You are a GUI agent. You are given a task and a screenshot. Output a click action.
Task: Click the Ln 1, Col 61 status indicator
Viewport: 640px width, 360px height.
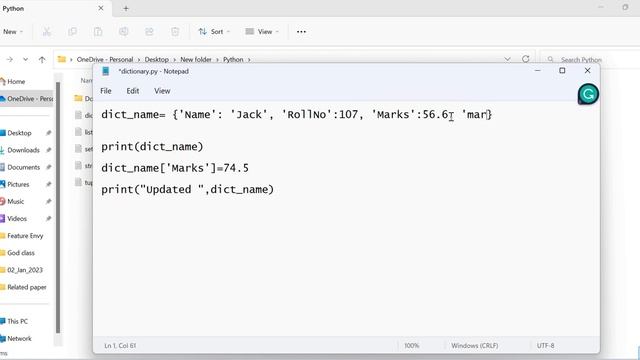click(x=120, y=346)
